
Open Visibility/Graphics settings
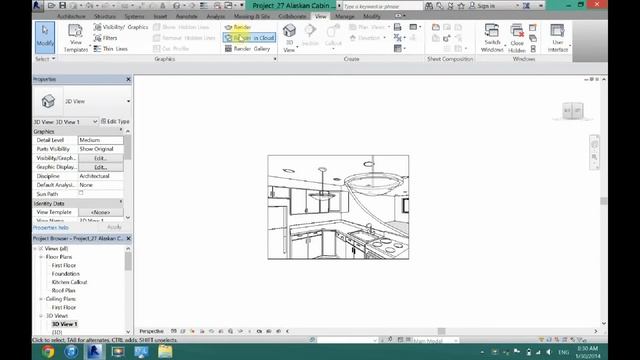pyautogui.click(x=121, y=27)
